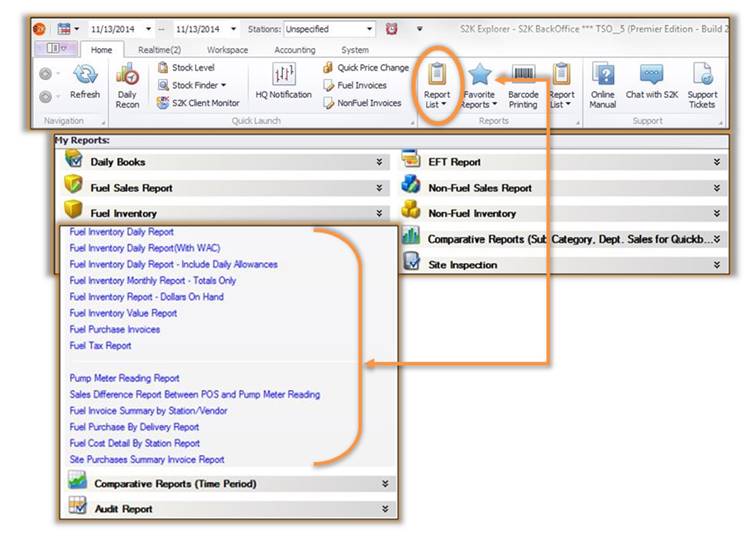The image size is (753, 549).
Task: Open the Stations selection dropdown
Action: tap(369, 30)
